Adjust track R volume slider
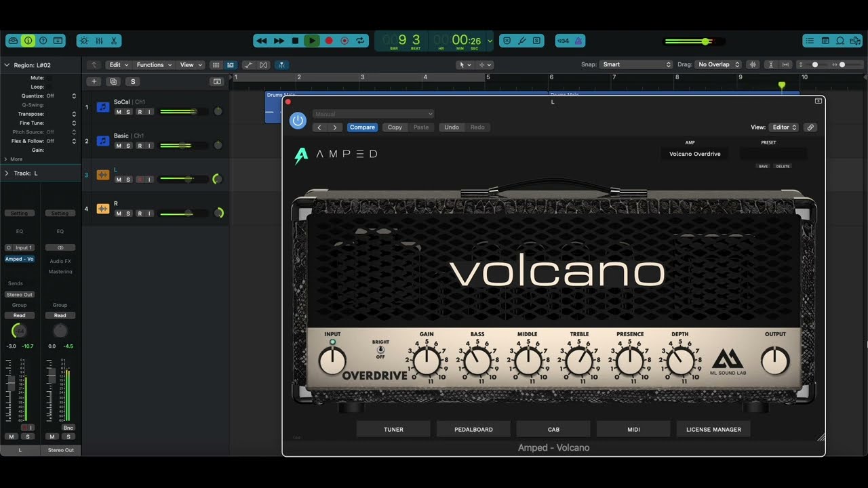Screen dimensions: 868x488 [184, 213]
